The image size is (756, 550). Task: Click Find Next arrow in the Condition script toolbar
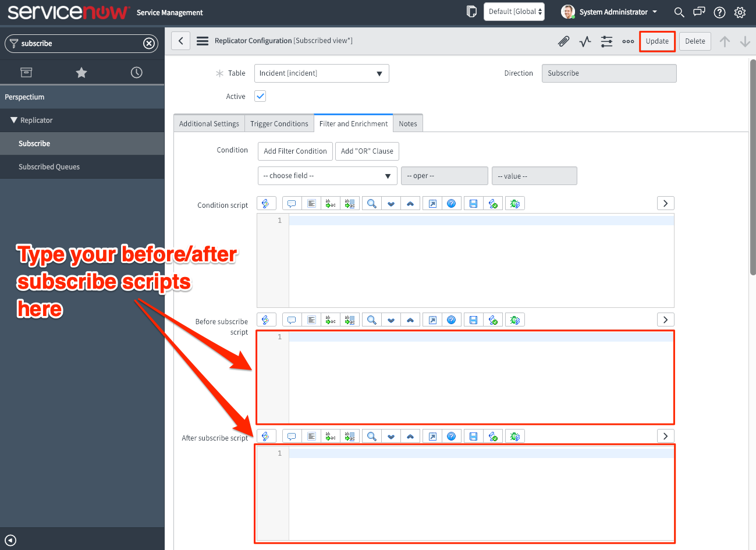(x=391, y=203)
